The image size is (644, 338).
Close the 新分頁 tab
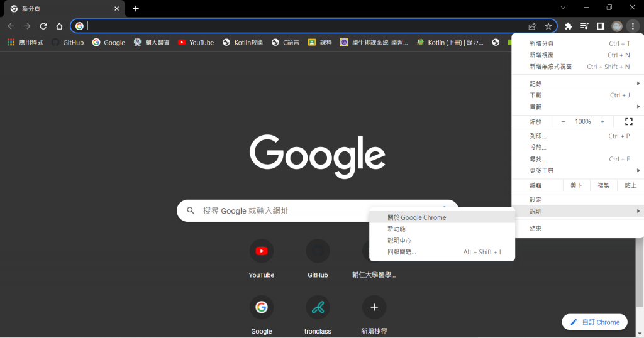point(116,9)
